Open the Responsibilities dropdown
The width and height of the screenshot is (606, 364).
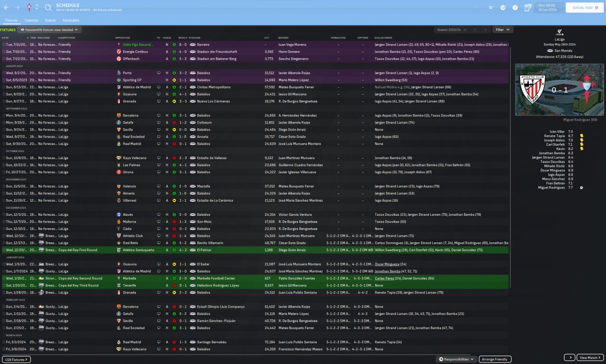point(456,359)
